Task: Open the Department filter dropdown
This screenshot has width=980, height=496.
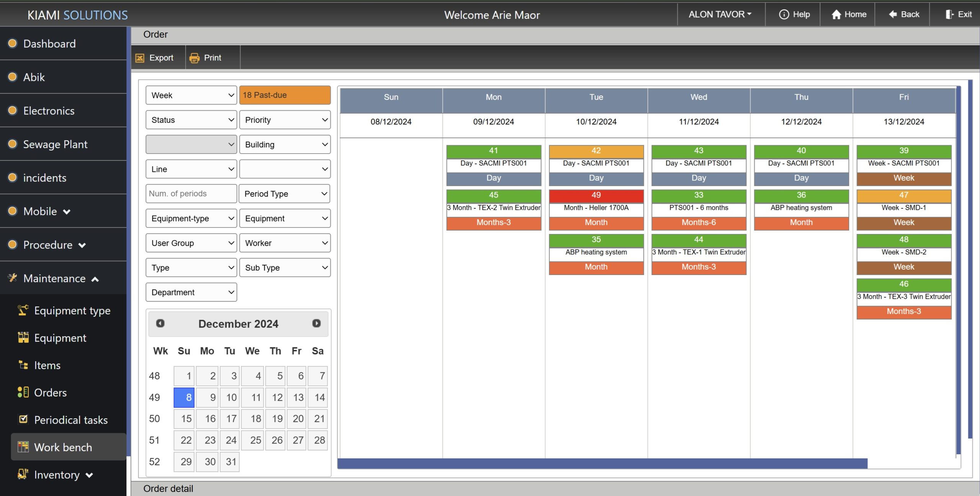Action: (191, 292)
